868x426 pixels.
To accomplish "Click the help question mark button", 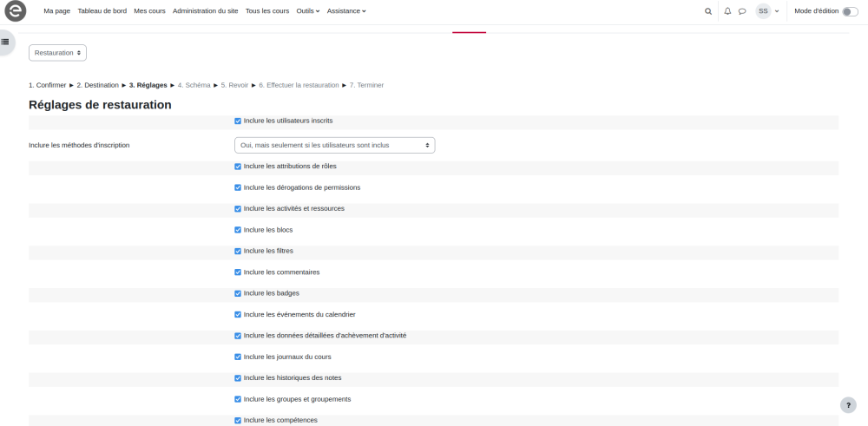I will point(848,405).
